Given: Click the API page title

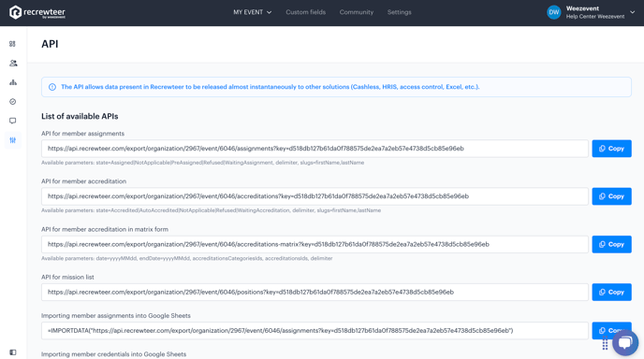Looking at the screenshot, I should point(50,44).
